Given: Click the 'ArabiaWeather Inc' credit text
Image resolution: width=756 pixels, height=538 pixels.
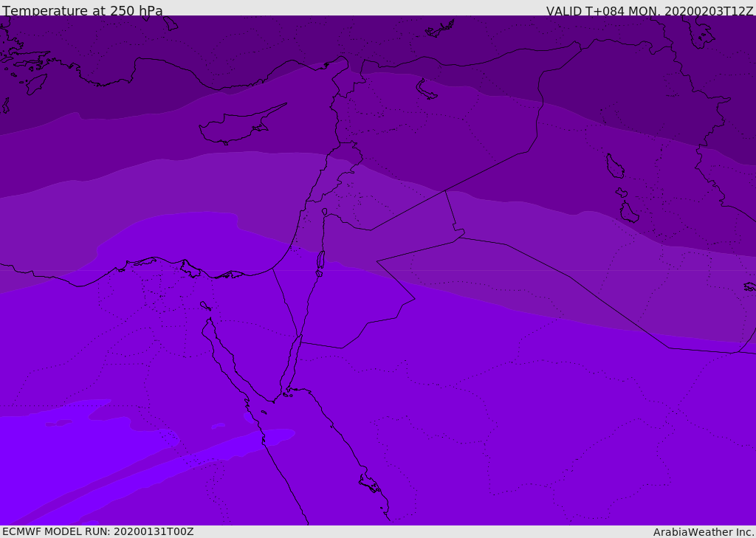Looking at the screenshot, I should click(x=703, y=532).
